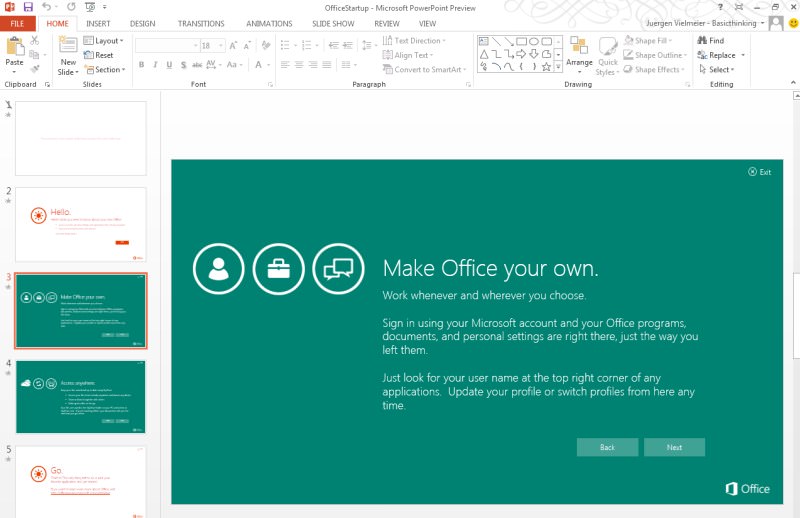Clear all formatting icon
The height and width of the screenshot is (518, 800).
[x=266, y=45]
